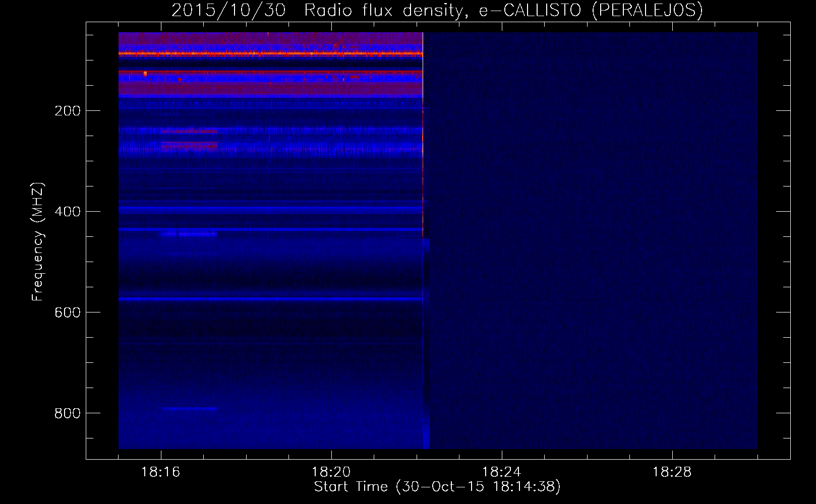The width and height of the screenshot is (816, 504).
Task: Click the plot title mentioning e-CALLISTO (PERALEJOS)
Action: 437,10
